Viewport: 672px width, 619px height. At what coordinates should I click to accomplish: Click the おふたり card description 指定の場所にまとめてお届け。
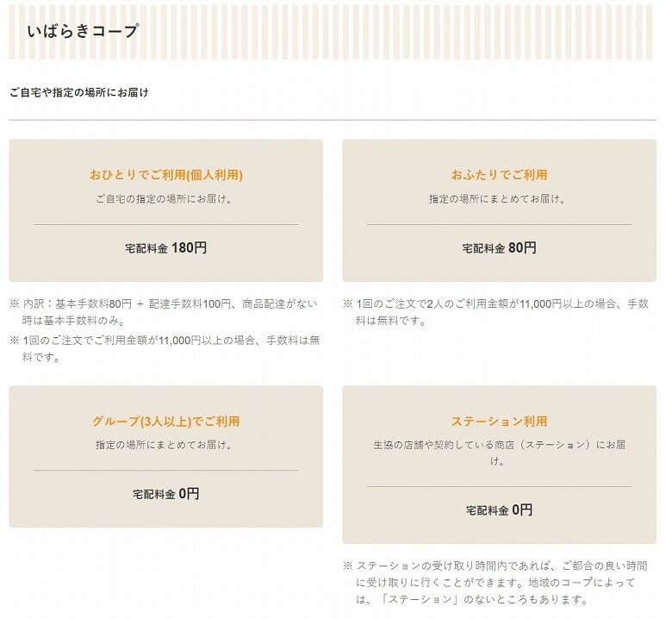click(x=499, y=198)
